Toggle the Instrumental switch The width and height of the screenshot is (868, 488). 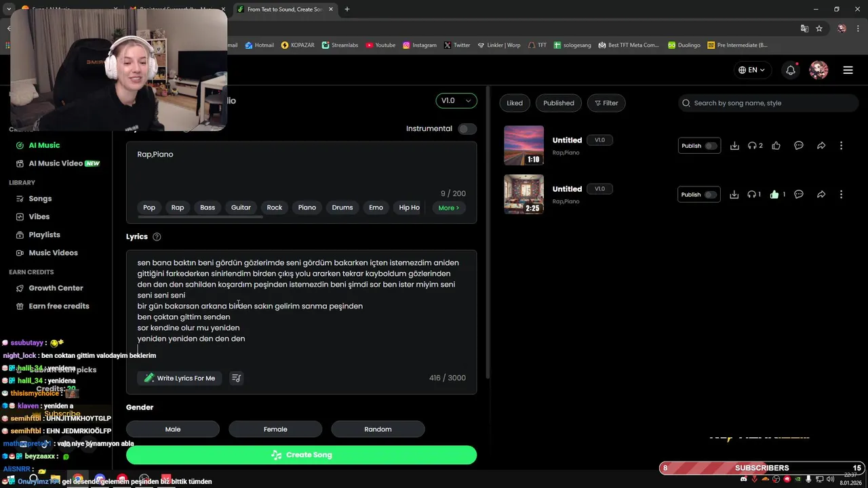pyautogui.click(x=467, y=129)
